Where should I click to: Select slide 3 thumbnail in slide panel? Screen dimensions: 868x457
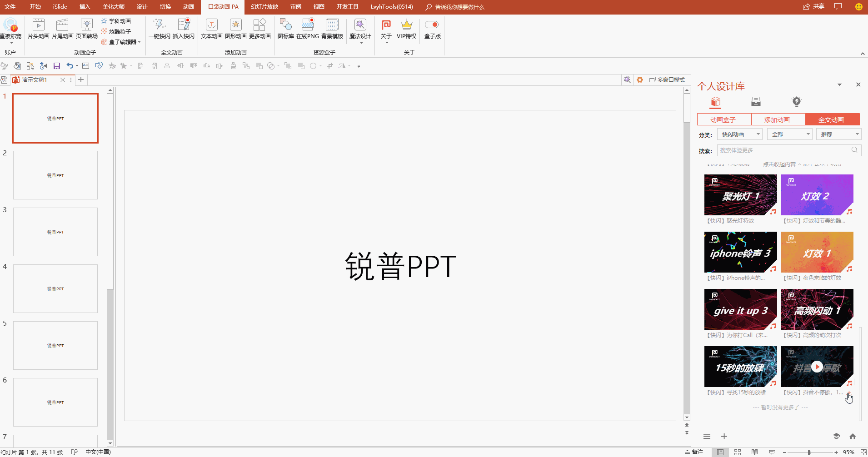pyautogui.click(x=55, y=232)
